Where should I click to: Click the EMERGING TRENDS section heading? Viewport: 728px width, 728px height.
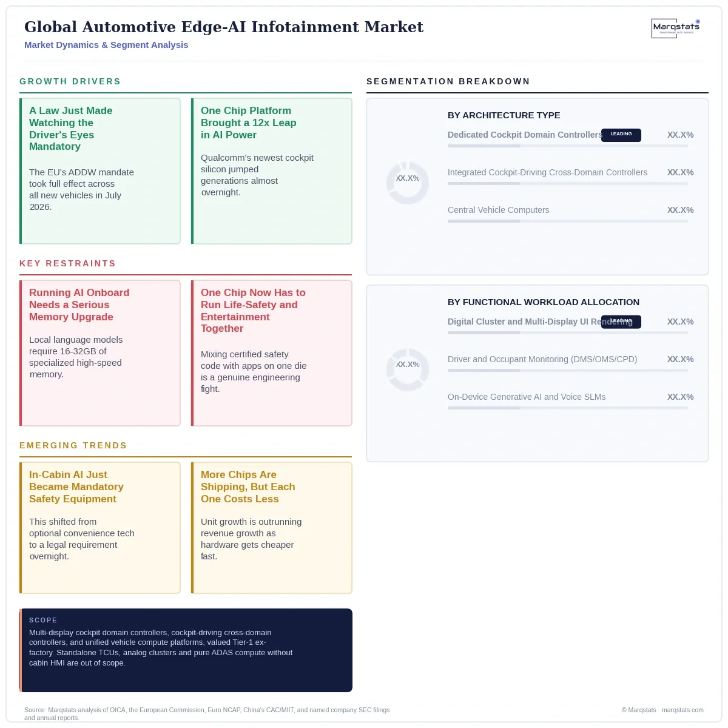pyautogui.click(x=73, y=445)
